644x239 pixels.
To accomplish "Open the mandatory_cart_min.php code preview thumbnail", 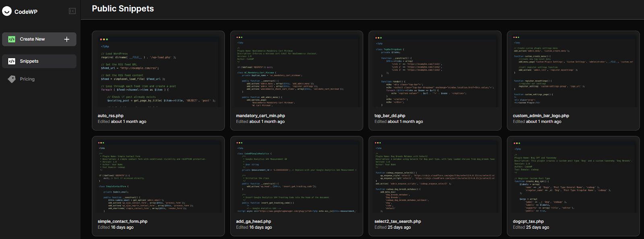I will [x=297, y=71].
